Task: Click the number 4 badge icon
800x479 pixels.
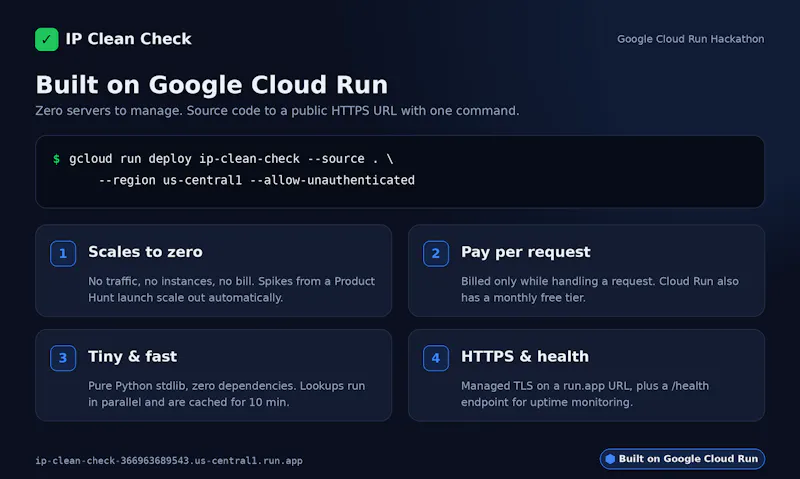Action: (x=436, y=358)
